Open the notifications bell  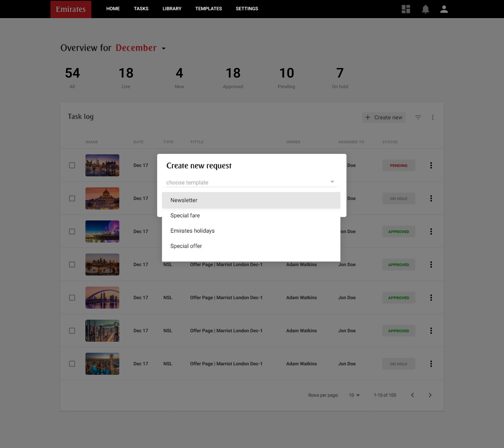pyautogui.click(x=426, y=9)
